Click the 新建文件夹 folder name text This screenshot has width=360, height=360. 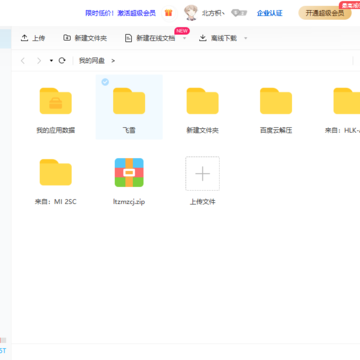click(x=202, y=130)
